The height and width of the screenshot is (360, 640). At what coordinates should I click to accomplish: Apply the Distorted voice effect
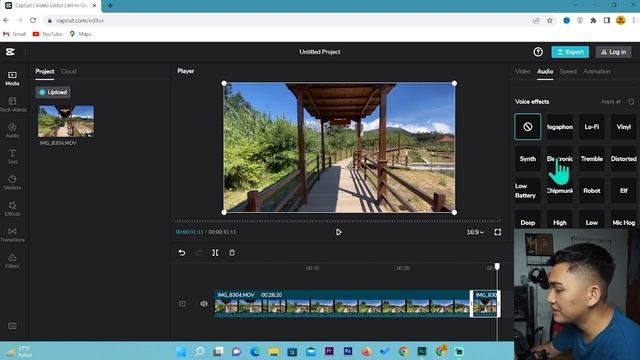[x=624, y=158]
